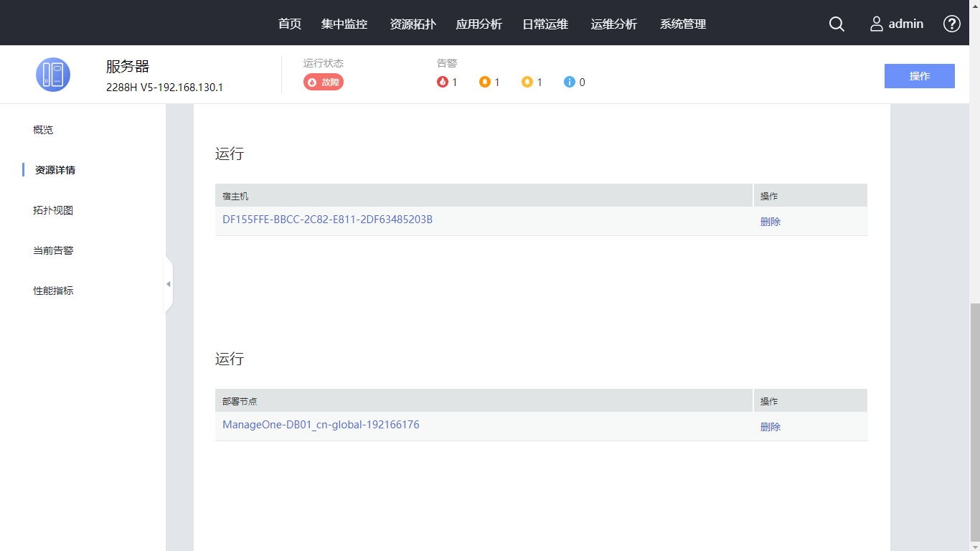Click the red critical alarm icon
The image size is (980, 551).
[x=442, y=83]
